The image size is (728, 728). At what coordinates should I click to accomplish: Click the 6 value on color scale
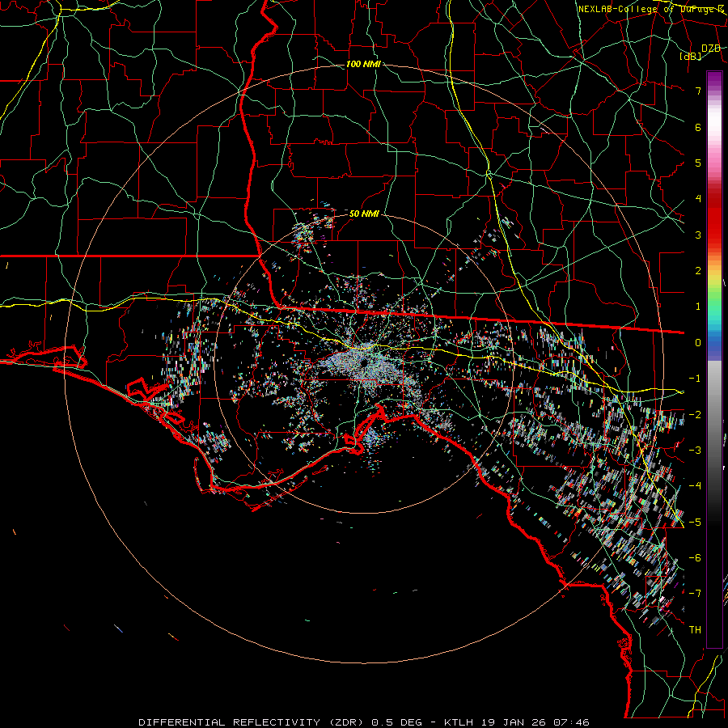click(x=698, y=127)
